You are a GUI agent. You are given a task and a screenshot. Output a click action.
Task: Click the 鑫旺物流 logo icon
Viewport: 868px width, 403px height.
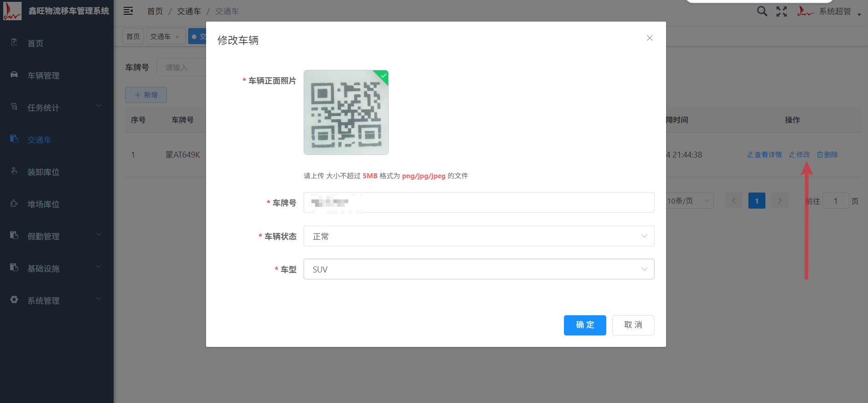(x=12, y=11)
